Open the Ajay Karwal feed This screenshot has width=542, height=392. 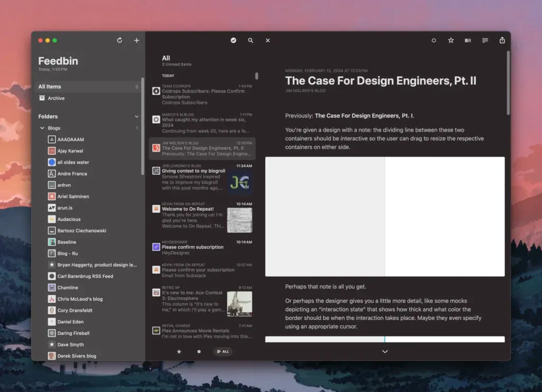(x=93, y=151)
